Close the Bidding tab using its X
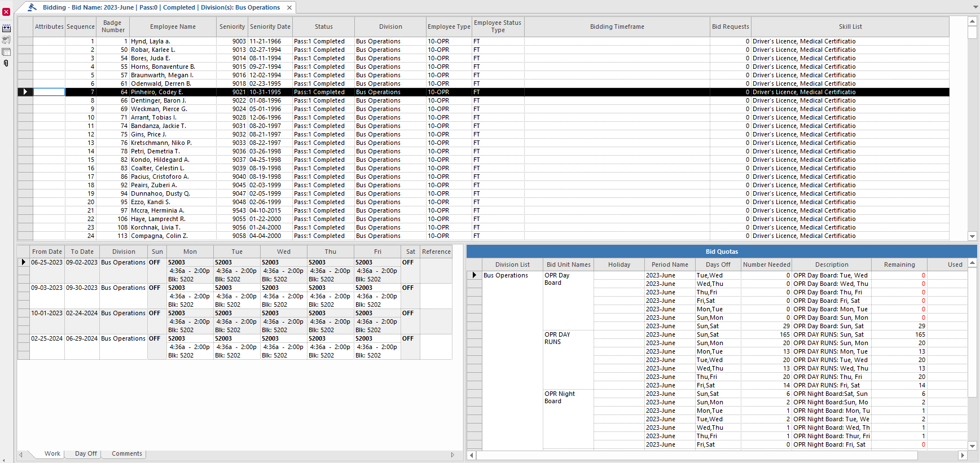 pyautogui.click(x=289, y=7)
